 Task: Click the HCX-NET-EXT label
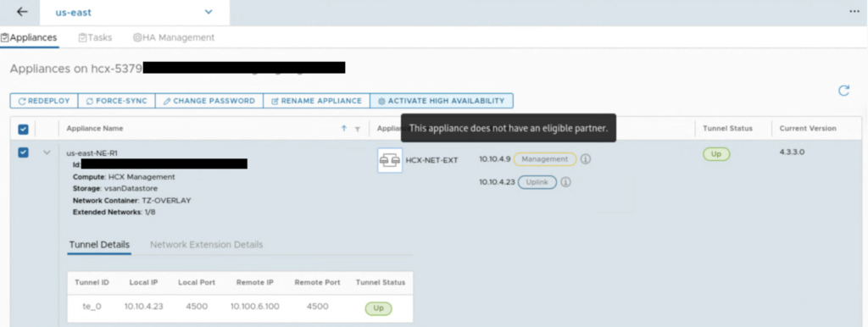(431, 160)
